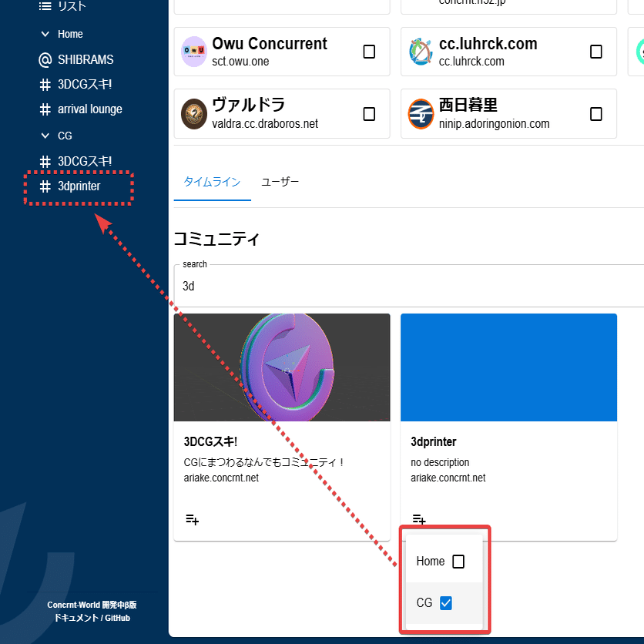This screenshot has width=644, height=644.
Task: Switch to the ユーザー tab
Action: pos(280,182)
